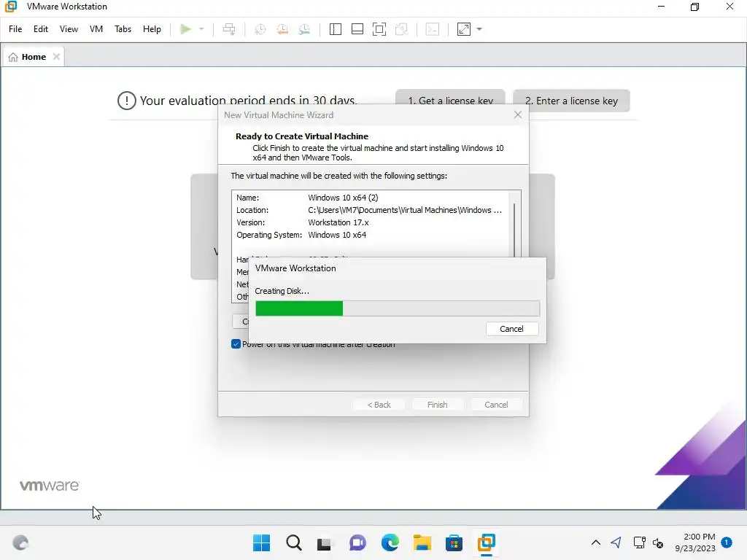747x560 pixels.
Task: Close the New Virtual Machine Wizard dialog
Action: click(x=518, y=114)
